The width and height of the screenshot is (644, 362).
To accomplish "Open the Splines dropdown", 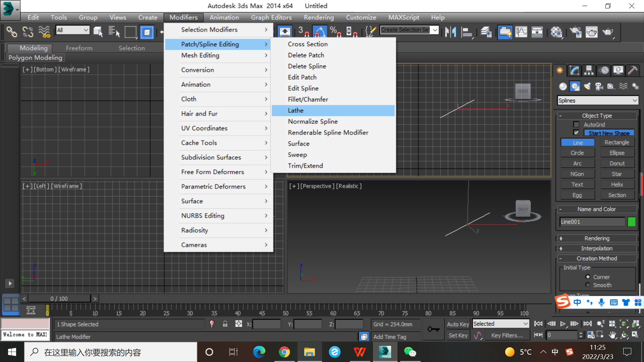I will click(x=597, y=100).
